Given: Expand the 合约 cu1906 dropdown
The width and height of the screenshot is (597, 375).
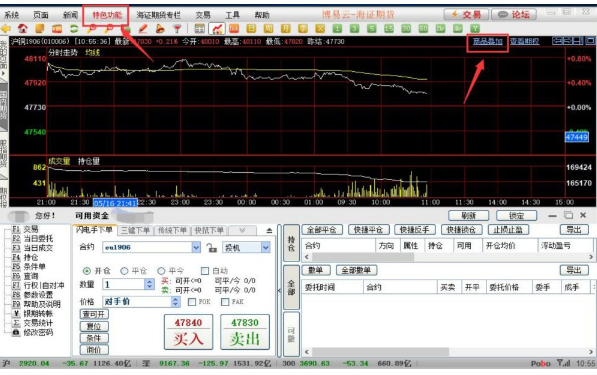Looking at the screenshot, I should tap(196, 247).
